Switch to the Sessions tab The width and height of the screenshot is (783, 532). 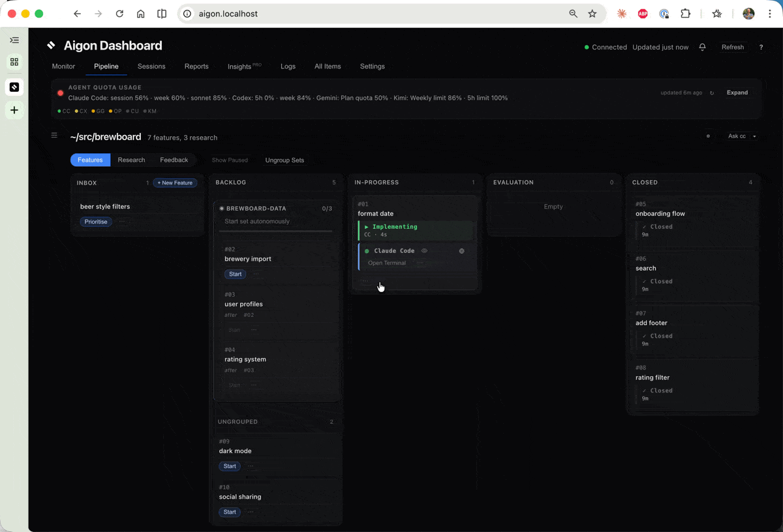pos(151,66)
